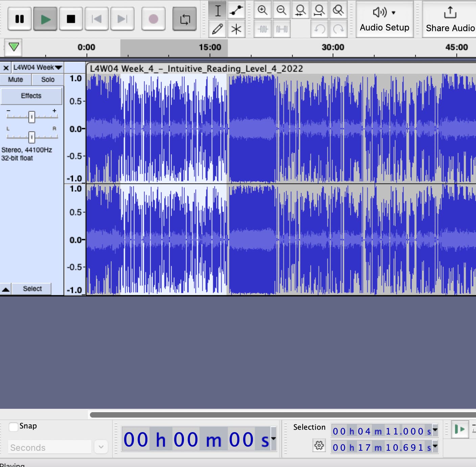
Task: Click the Silence audio selection icon
Action: pyautogui.click(x=281, y=29)
